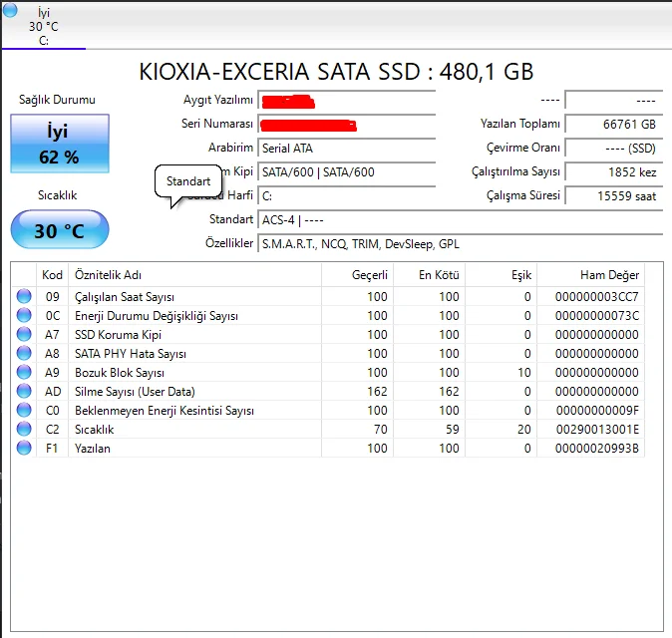Viewport: 672px width, 638px height.
Task: Click the status orb for row 09
Action: tap(24, 296)
